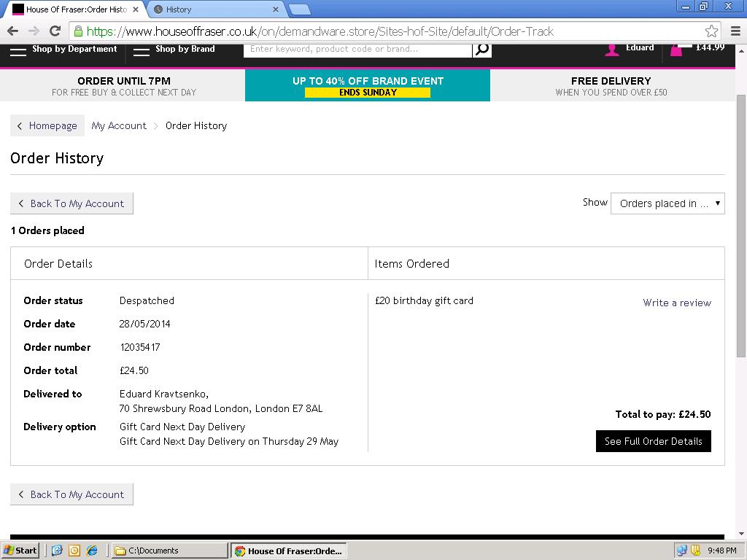Click the clock-like quick launch icon
The image size is (747, 560).
click(x=74, y=551)
